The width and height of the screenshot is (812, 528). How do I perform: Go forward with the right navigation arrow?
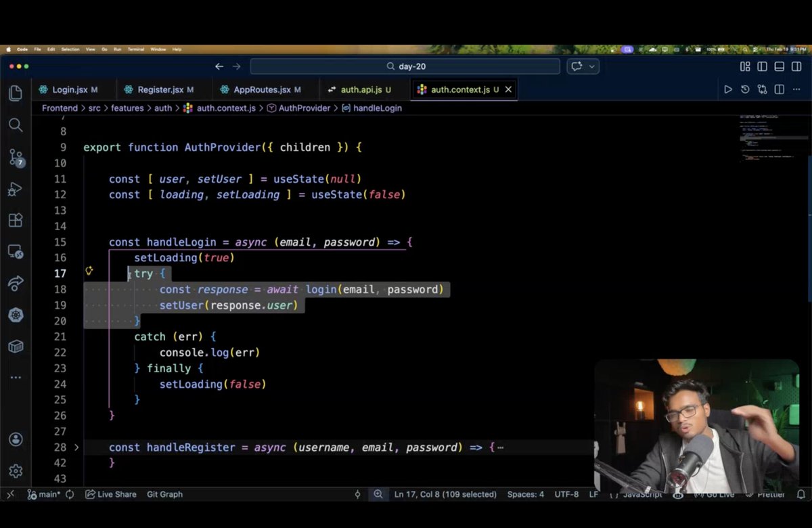[237, 66]
